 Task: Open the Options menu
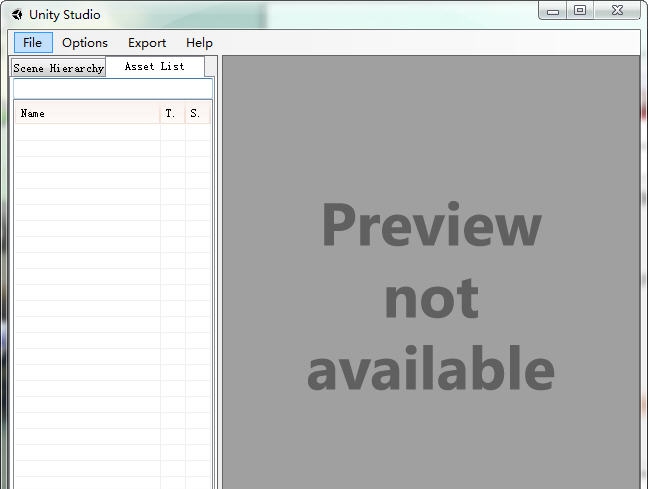[85, 43]
